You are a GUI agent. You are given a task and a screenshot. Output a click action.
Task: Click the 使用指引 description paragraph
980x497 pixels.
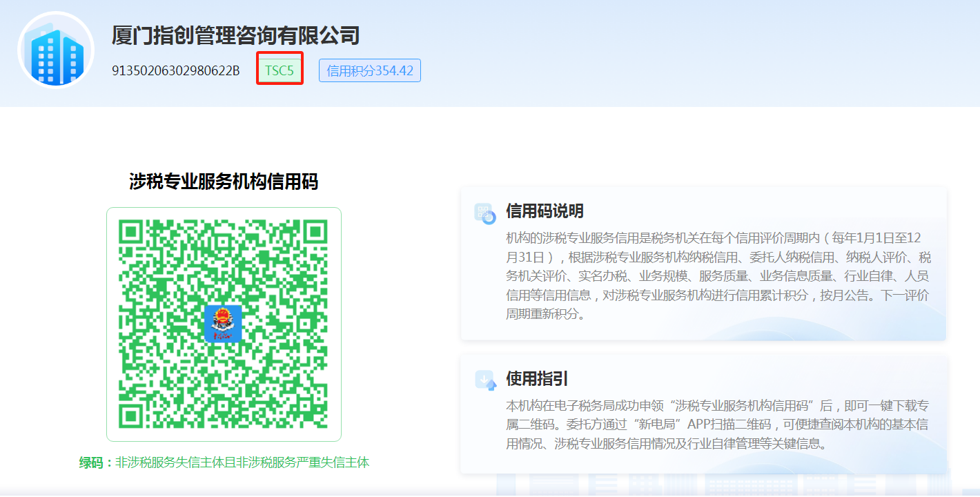(x=718, y=424)
